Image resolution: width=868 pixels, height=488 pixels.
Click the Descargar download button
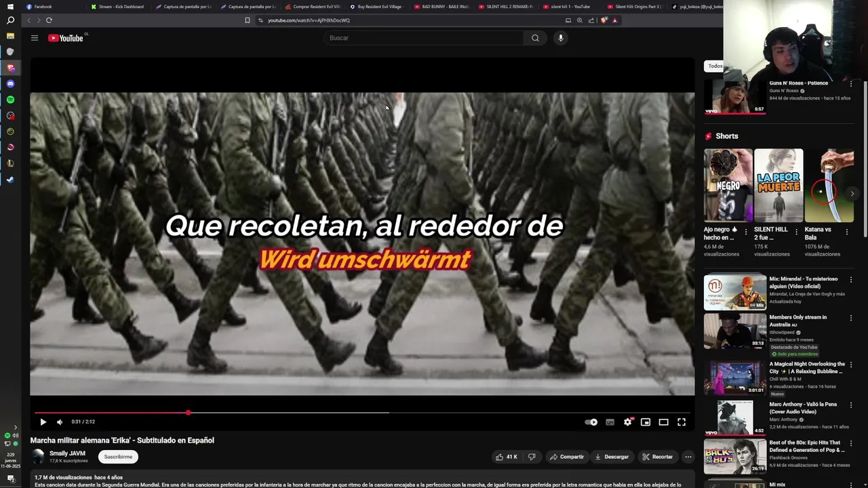(612, 457)
